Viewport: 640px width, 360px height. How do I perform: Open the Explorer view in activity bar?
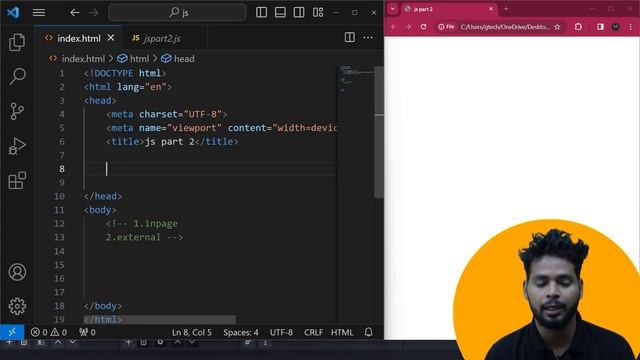coord(17,42)
